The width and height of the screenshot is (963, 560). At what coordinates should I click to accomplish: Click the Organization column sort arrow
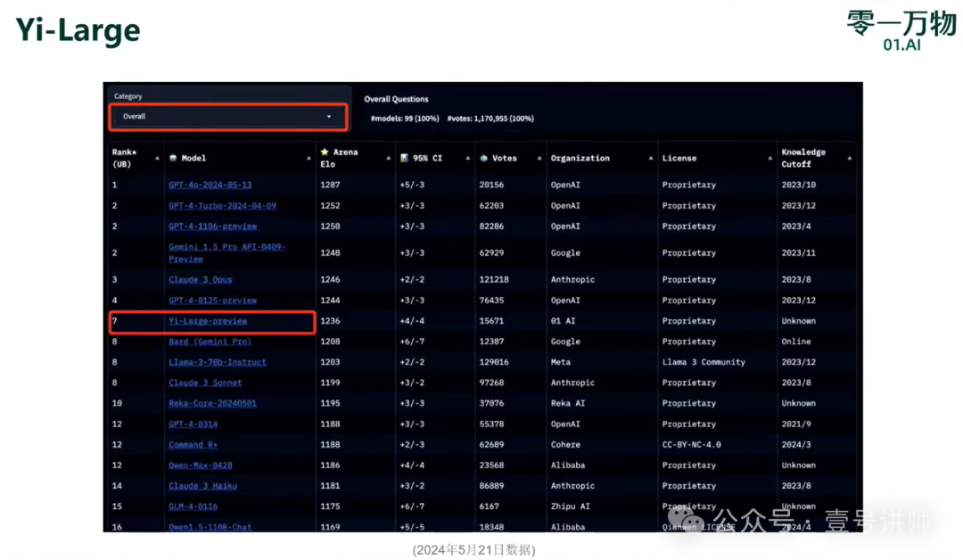tap(650, 158)
